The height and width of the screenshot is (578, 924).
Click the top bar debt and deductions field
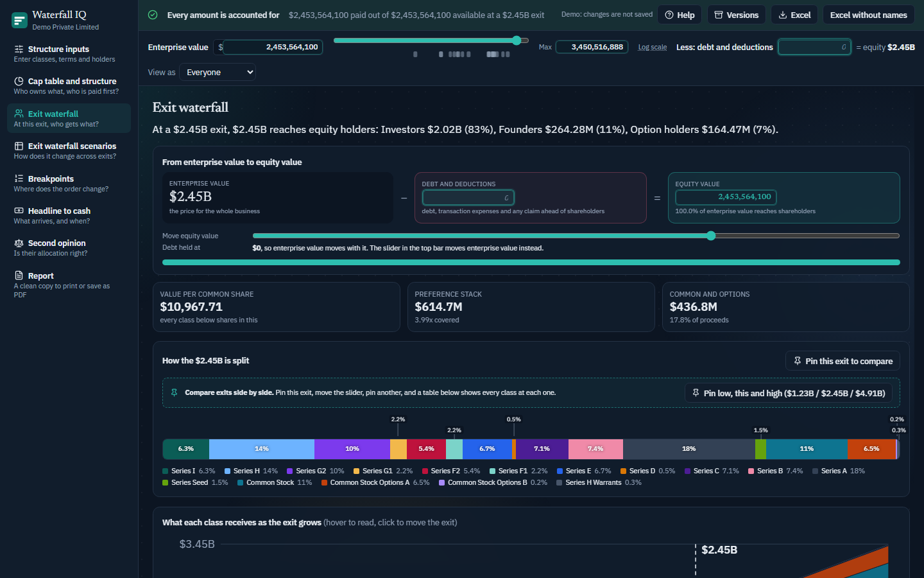(x=814, y=47)
